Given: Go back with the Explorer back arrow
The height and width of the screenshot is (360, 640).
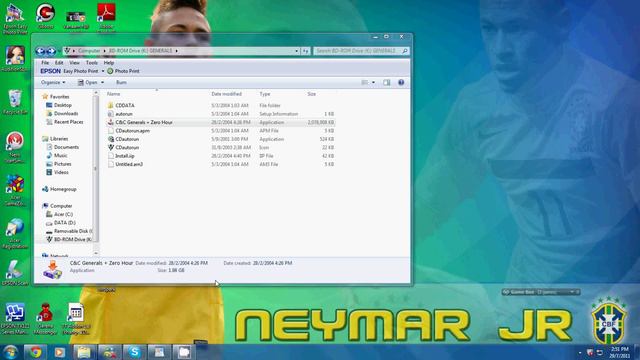Looking at the screenshot, I should point(41,51).
